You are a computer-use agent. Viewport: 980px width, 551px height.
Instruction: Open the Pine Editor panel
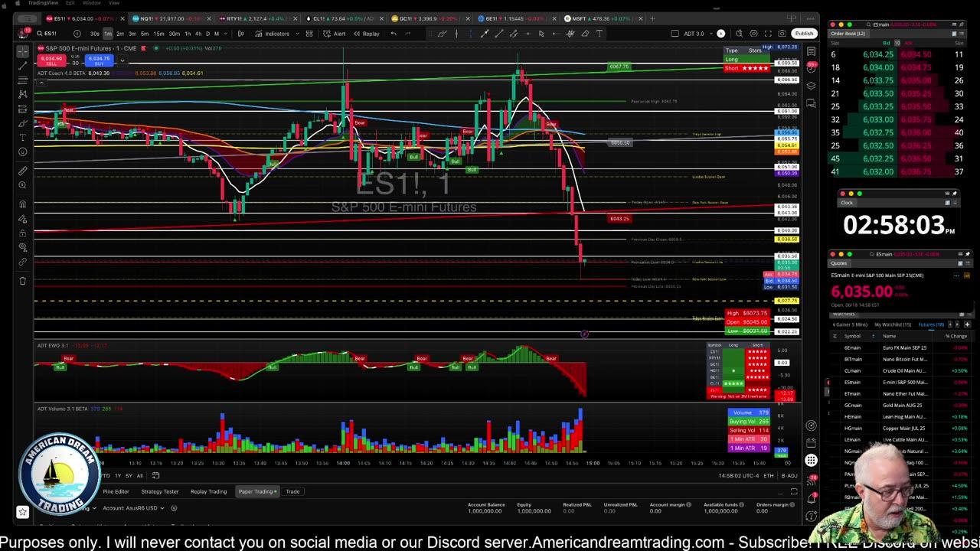point(116,491)
